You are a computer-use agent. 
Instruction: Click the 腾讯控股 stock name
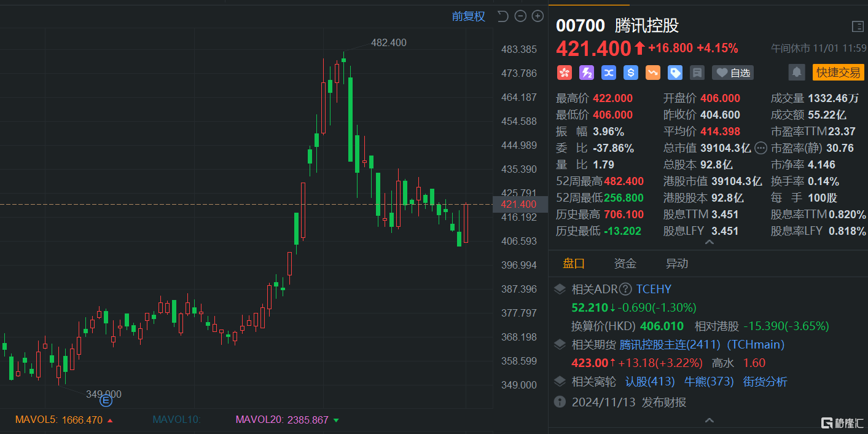647,26
